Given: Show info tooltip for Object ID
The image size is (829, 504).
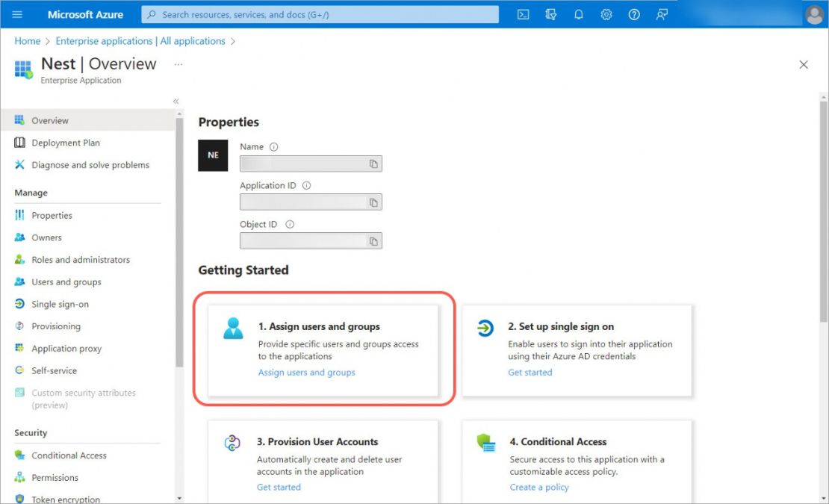Looking at the screenshot, I should [x=290, y=224].
